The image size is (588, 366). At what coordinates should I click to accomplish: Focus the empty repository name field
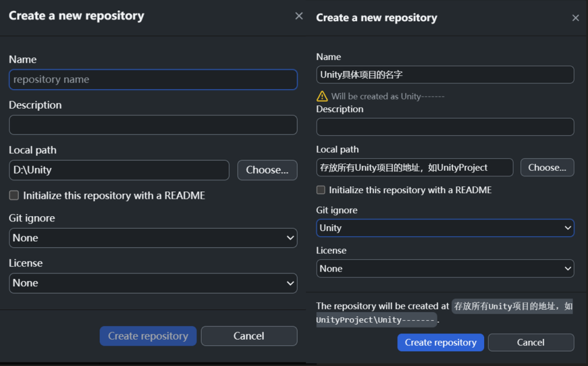[153, 80]
